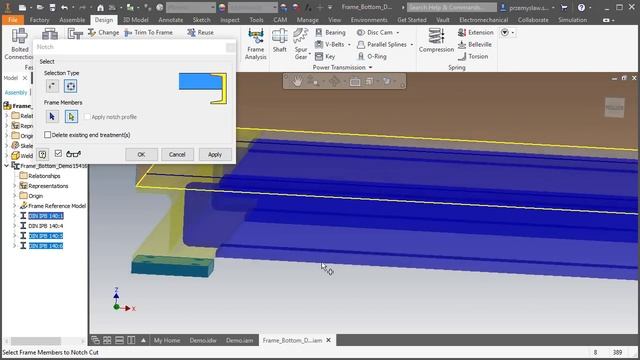Click the Pan hand icon in navigation bar
Image resolution: width=640 pixels, height=360 pixels.
[x=297, y=82]
